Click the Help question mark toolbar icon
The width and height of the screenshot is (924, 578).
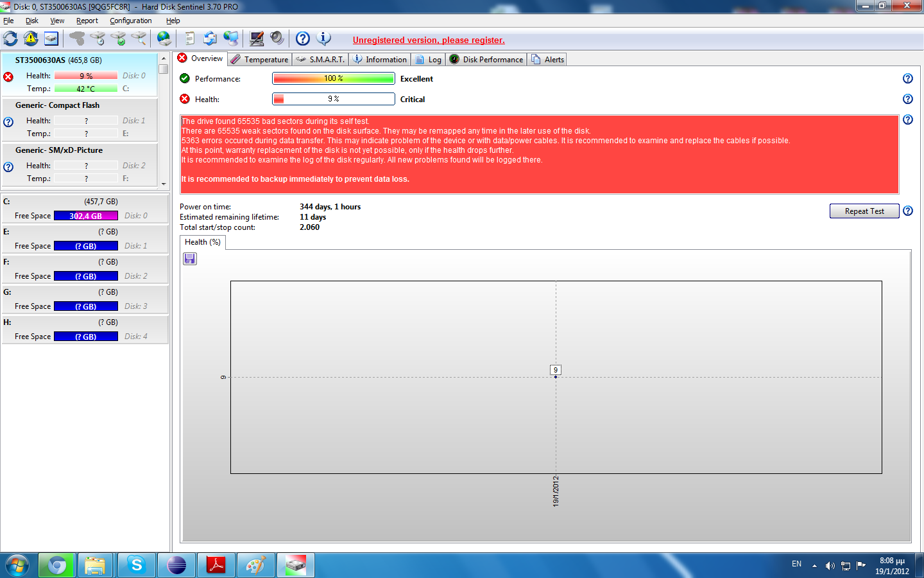(x=303, y=39)
